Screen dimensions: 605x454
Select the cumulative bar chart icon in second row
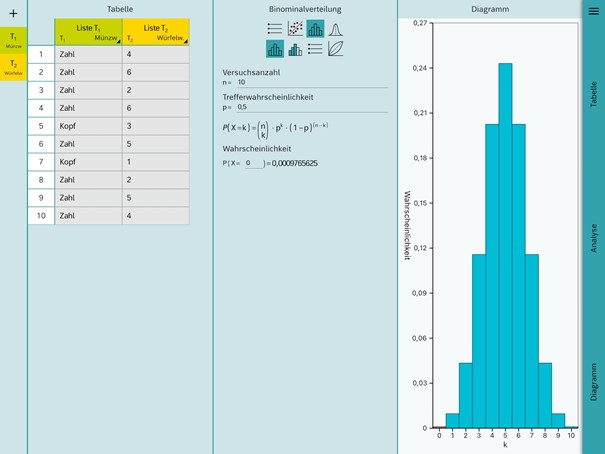tap(295, 49)
